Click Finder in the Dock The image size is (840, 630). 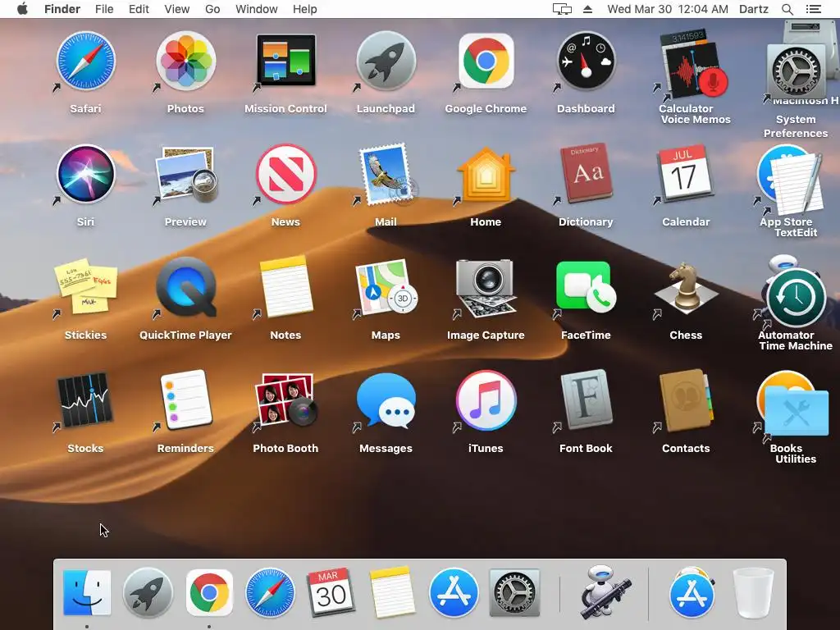click(87, 593)
